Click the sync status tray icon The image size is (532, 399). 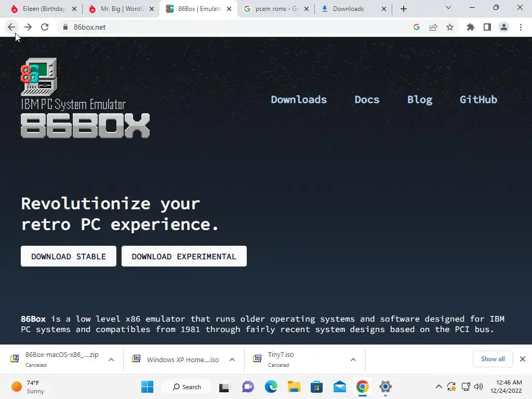451,387
